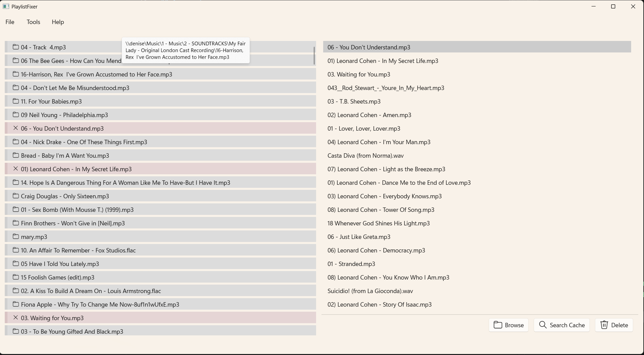Select 18 Whenever God Shines His Light.mp3
This screenshot has height=355, width=644.
[378, 223]
